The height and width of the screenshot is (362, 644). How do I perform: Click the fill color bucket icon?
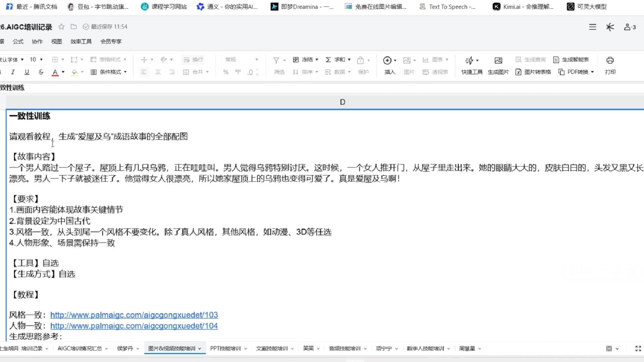point(74,72)
